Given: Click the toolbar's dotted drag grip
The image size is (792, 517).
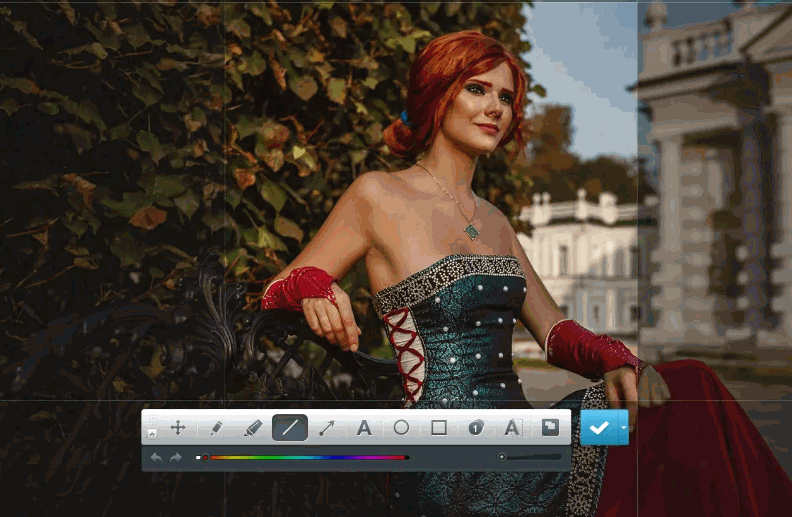Looking at the screenshot, I should [152, 420].
